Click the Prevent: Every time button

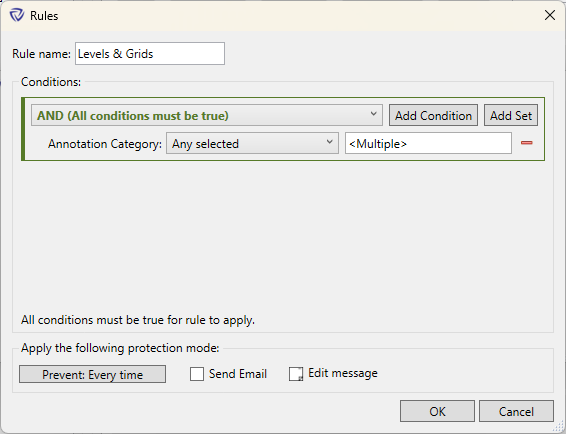pos(92,374)
